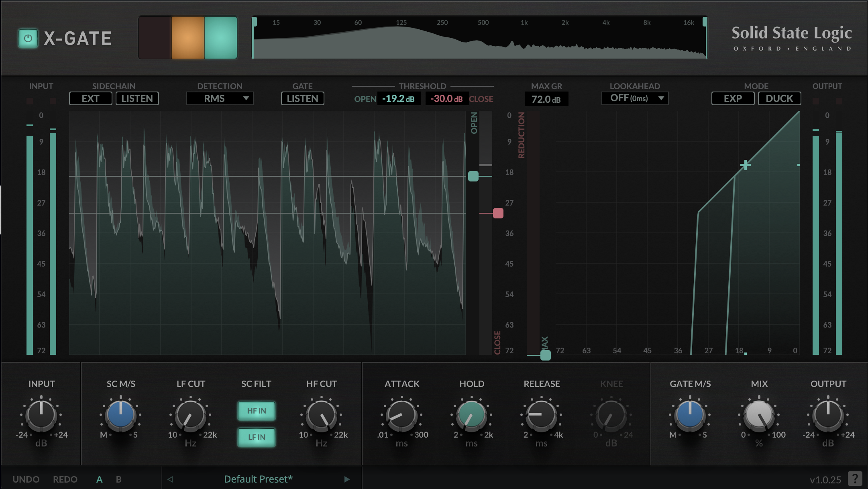Enable DUCK mode
868x489 pixels.
point(779,98)
